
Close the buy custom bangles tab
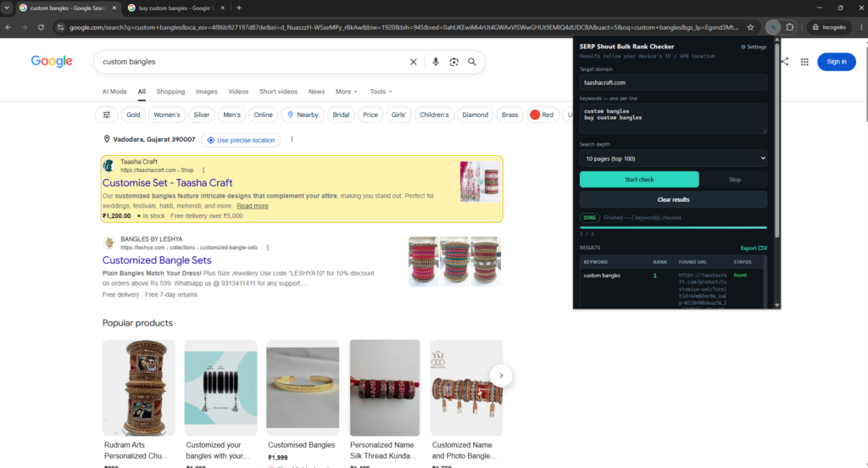click(x=223, y=8)
